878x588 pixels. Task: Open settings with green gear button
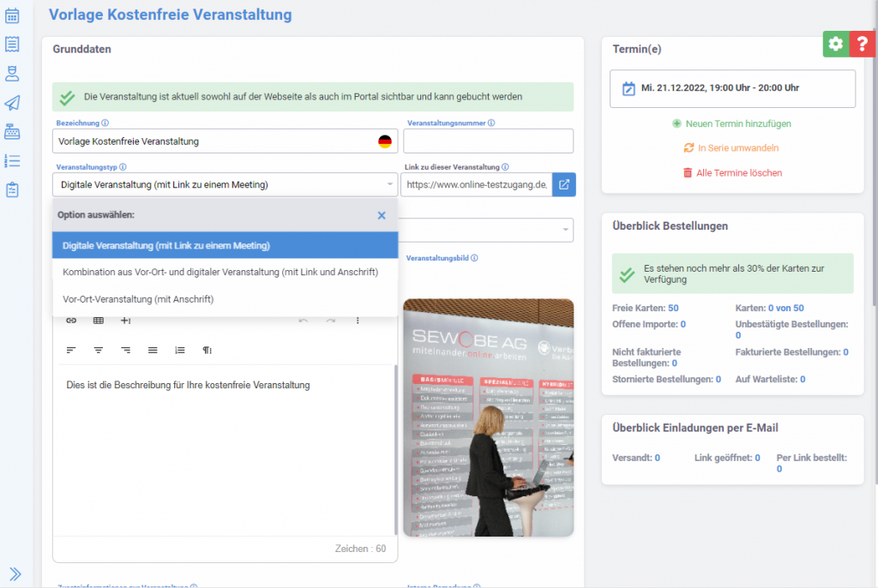pos(835,44)
